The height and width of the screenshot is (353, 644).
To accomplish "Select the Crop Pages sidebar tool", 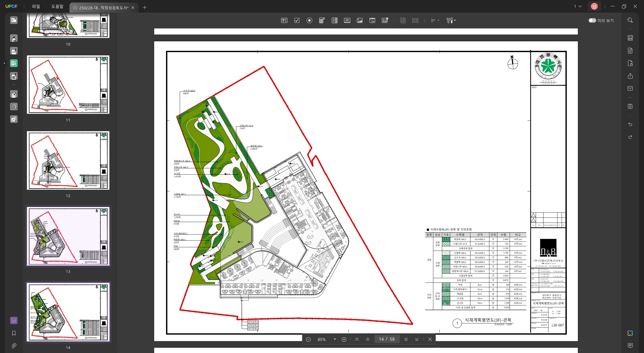I will coord(14,107).
